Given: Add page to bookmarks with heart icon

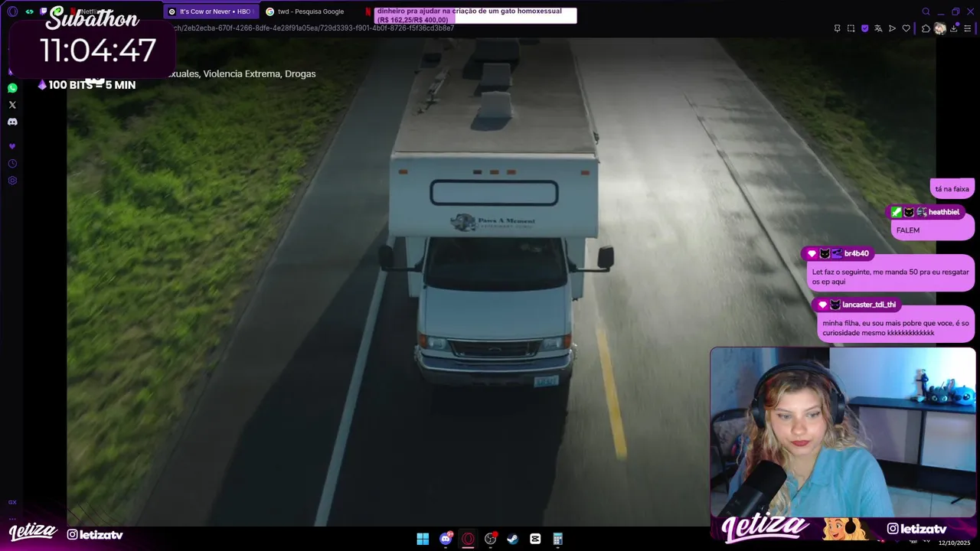Looking at the screenshot, I should click(906, 28).
